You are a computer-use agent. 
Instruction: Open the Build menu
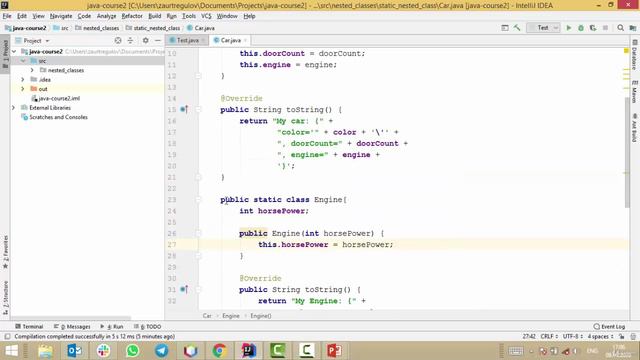tap(154, 16)
